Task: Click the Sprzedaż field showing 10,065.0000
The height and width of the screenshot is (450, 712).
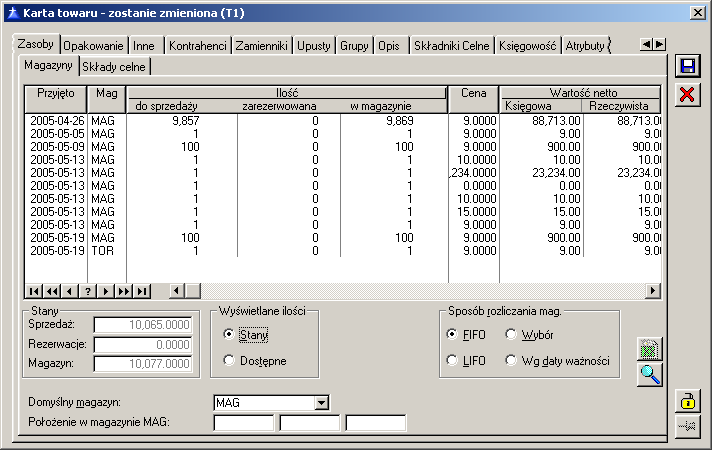Action: [x=143, y=325]
